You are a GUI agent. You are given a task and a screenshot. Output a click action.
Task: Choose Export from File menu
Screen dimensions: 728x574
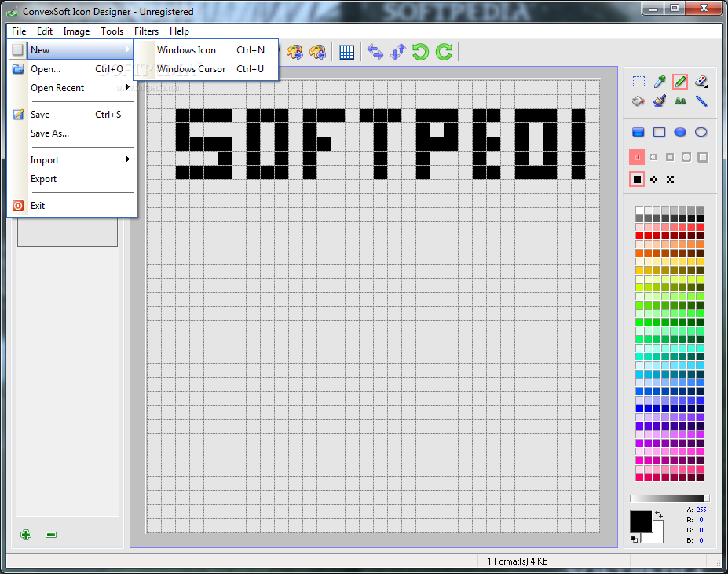[x=74, y=179]
